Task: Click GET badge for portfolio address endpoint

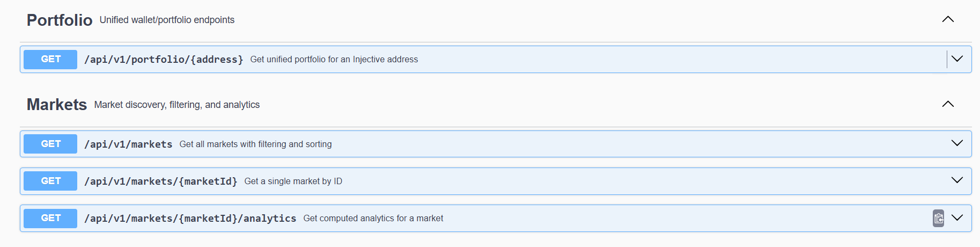Action: point(50,59)
